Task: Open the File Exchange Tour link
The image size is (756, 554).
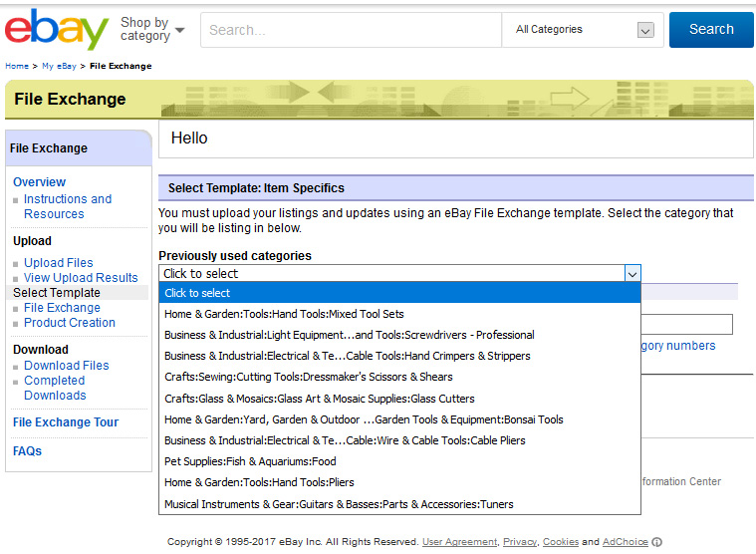Action: pos(66,422)
